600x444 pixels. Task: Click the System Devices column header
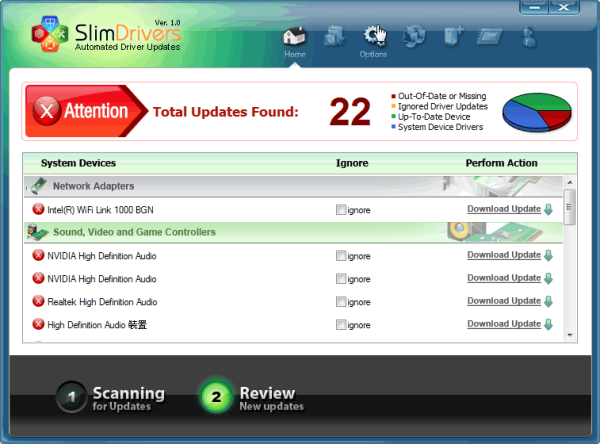tap(78, 163)
